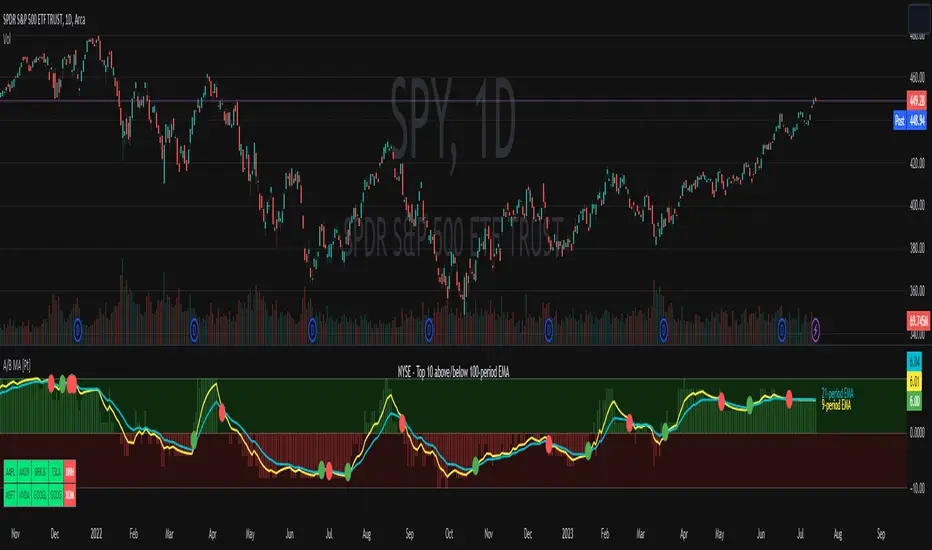The width and height of the screenshot is (932, 550).
Task: Click the 0.0000 indicator axis label
Action: click(x=918, y=432)
